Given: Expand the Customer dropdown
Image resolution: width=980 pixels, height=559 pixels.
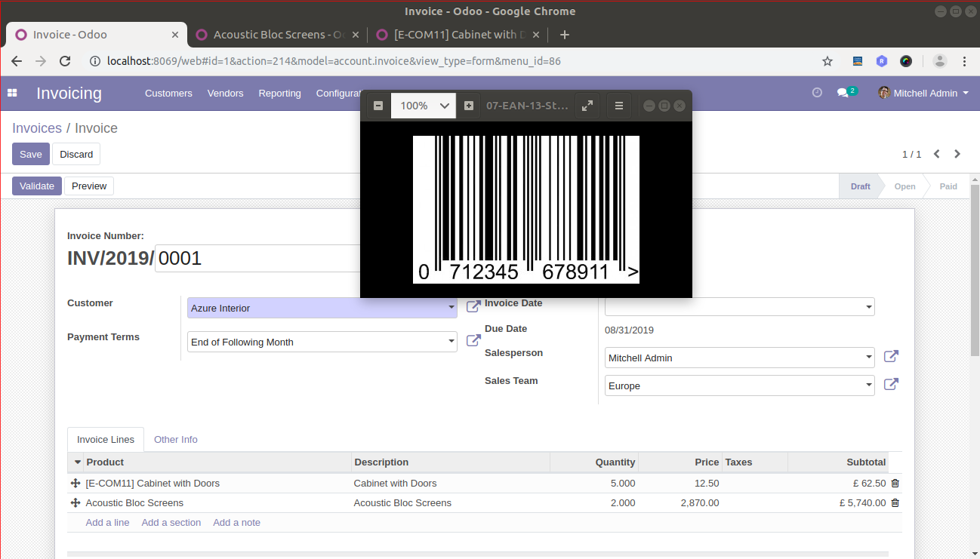Looking at the screenshot, I should coord(451,308).
